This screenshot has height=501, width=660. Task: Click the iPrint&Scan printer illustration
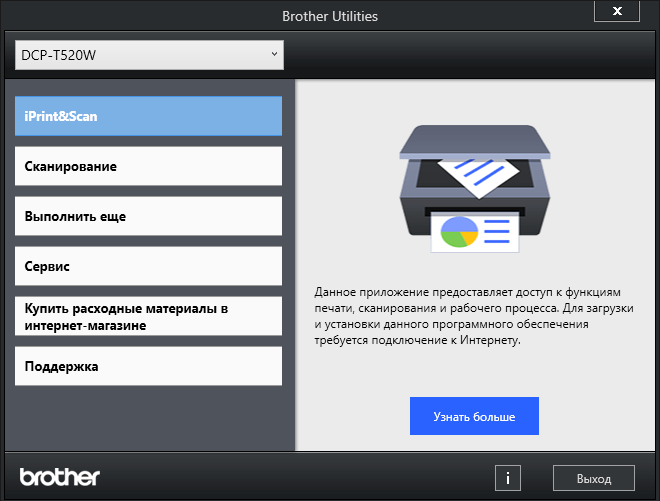point(475,189)
